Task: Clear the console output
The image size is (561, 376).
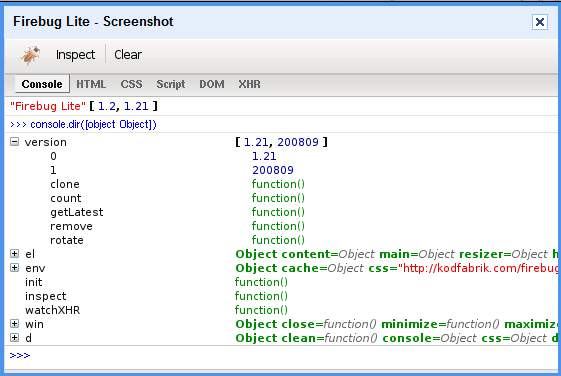Action: pos(128,55)
